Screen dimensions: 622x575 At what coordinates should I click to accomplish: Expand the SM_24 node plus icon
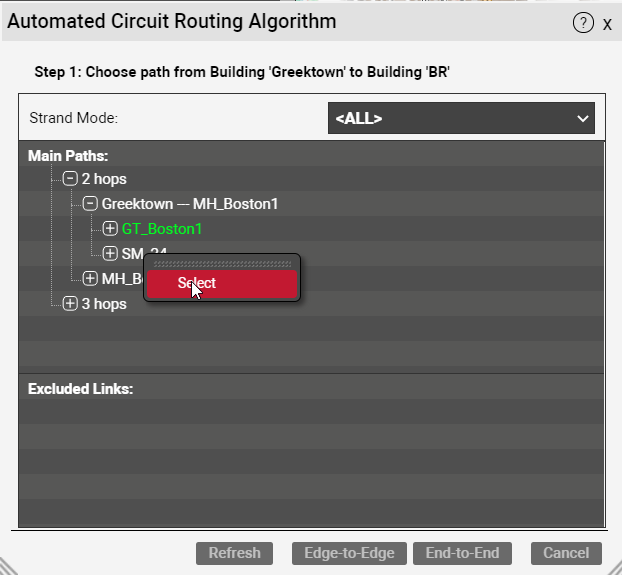110,254
